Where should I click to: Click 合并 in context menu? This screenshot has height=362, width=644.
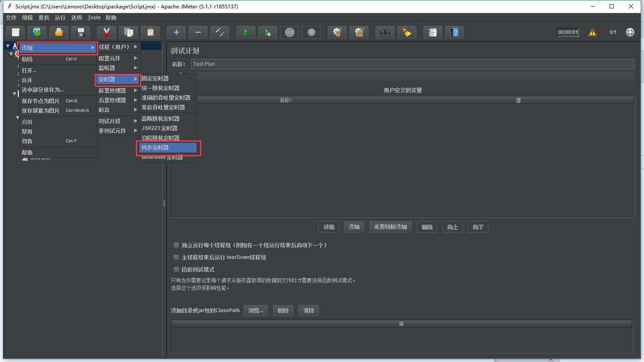(58, 80)
